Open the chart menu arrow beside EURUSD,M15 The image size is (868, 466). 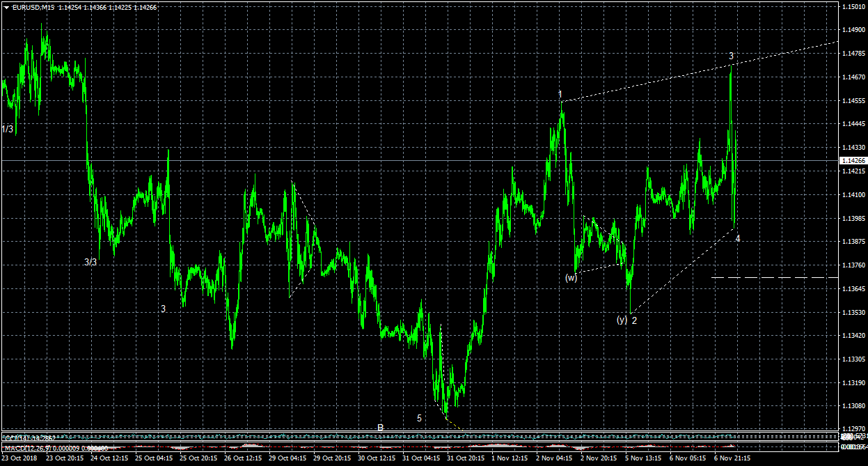click(6, 7)
